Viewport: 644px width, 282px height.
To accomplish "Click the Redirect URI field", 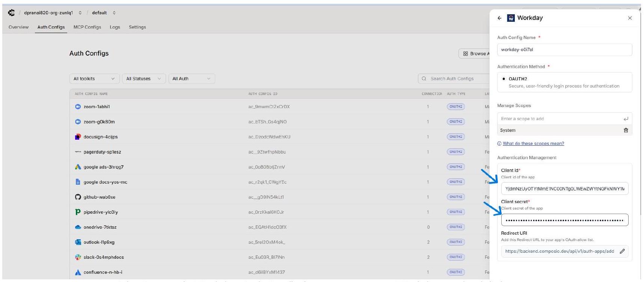I will (564, 251).
